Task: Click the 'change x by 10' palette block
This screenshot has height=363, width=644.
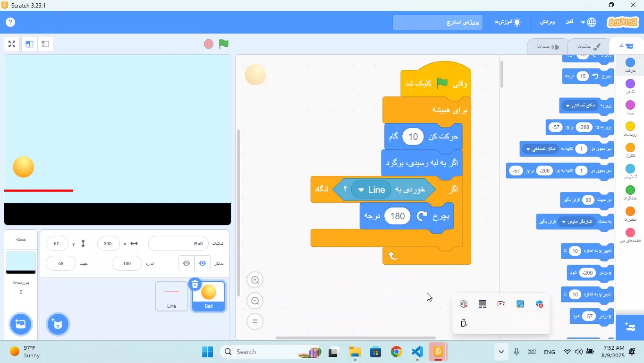Action: tap(587, 251)
